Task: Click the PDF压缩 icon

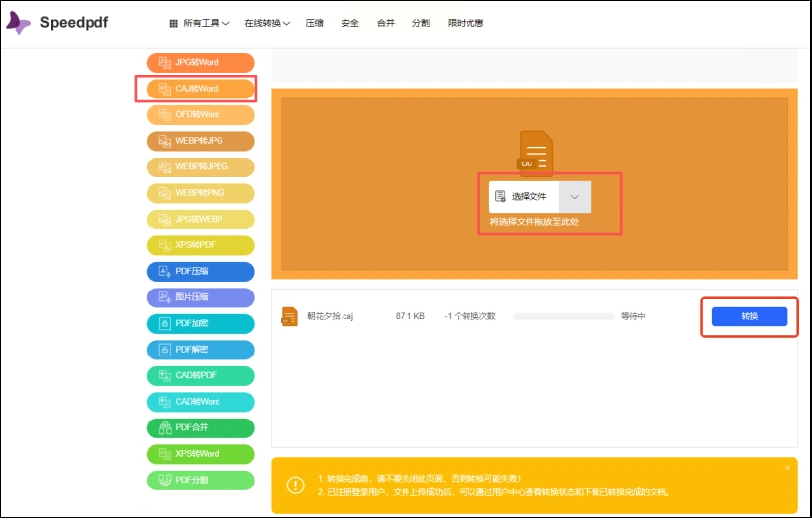Action: [164, 272]
